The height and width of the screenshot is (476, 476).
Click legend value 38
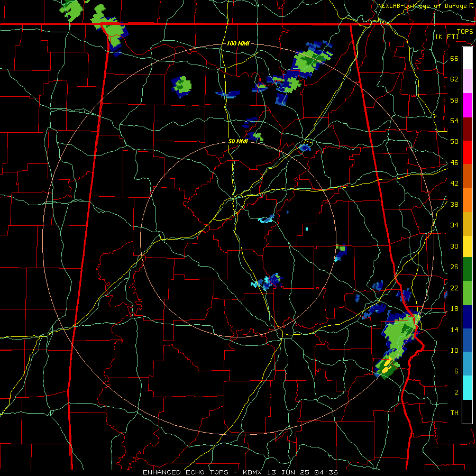pos(454,204)
